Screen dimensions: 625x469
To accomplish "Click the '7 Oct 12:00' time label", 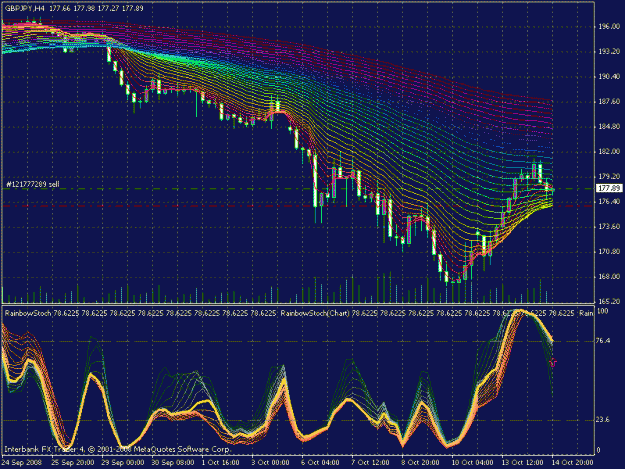I will click(x=370, y=463).
